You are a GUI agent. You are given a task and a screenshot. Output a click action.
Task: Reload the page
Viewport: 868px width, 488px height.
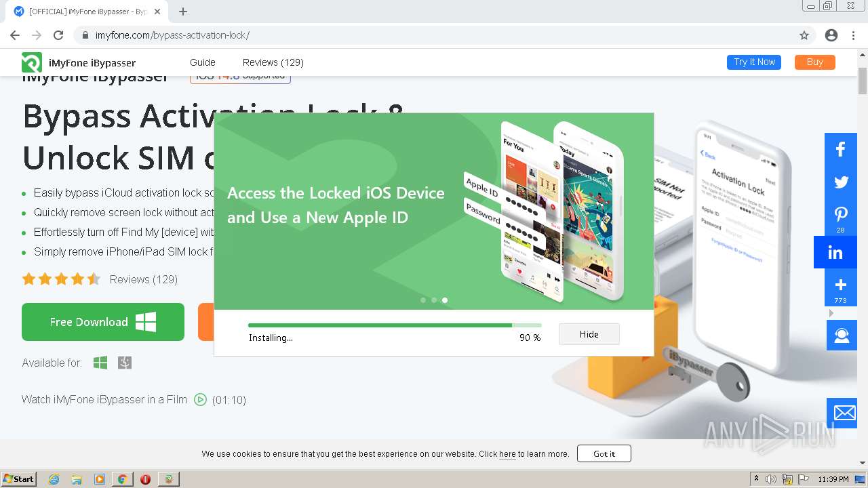pos(58,35)
